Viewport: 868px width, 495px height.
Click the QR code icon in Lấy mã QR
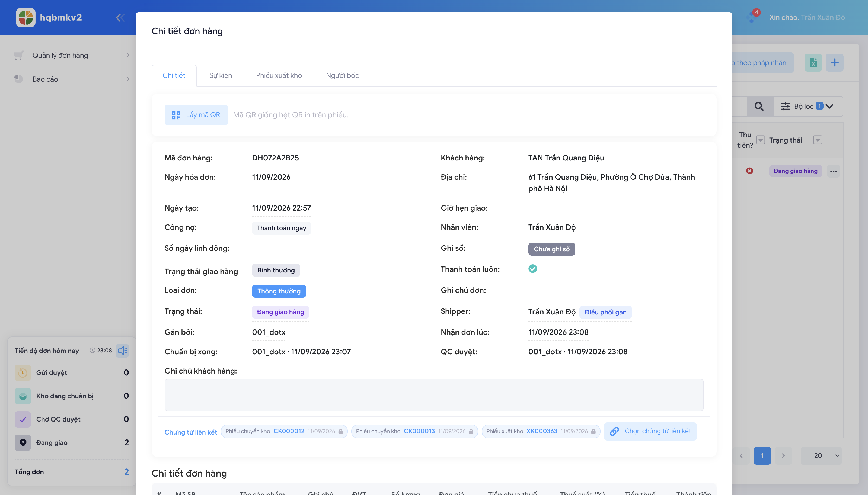[x=176, y=115]
